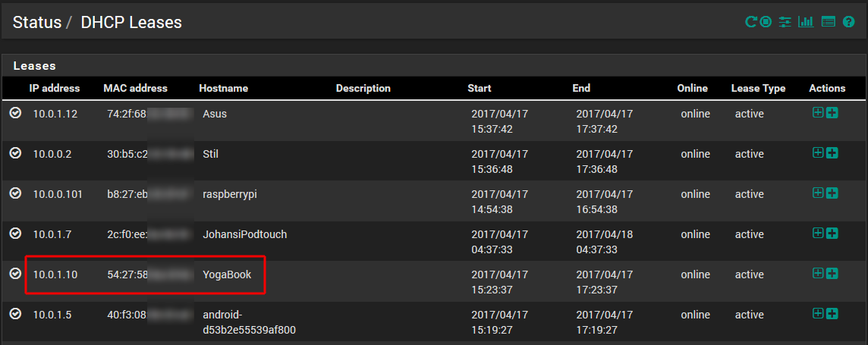Add WOL mapping for Stil lease
Screen dimensions: 868x345
pyautogui.click(x=832, y=152)
